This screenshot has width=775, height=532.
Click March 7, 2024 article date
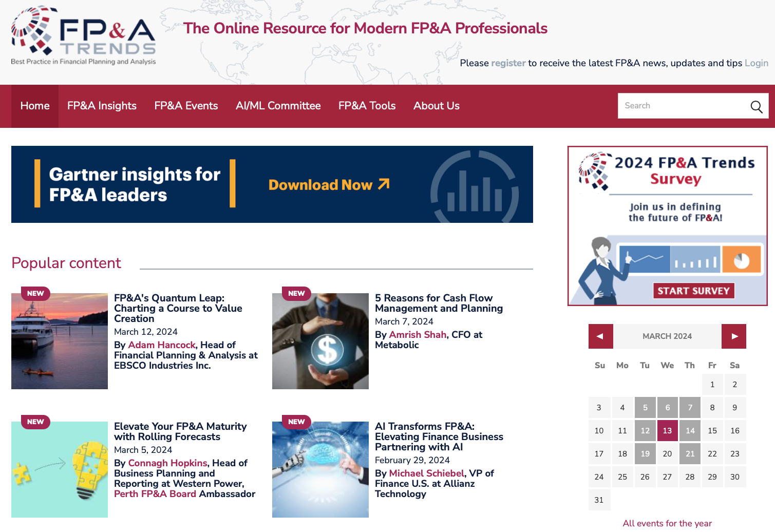[404, 321]
